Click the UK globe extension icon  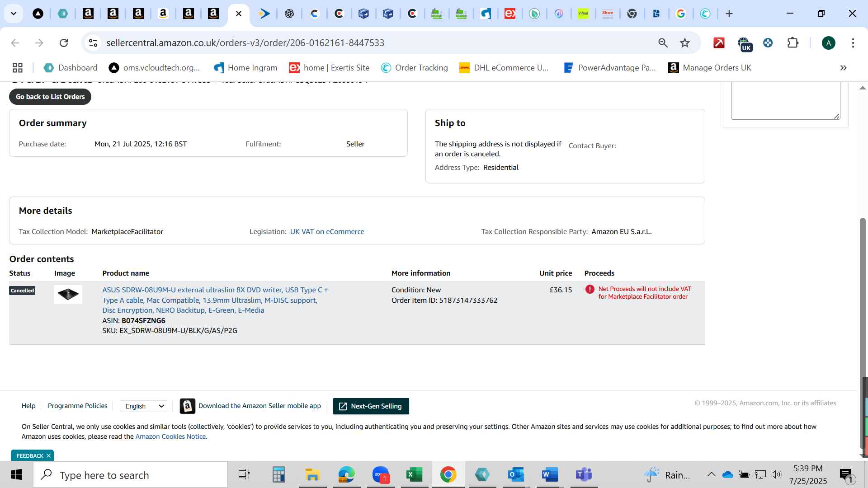[745, 44]
